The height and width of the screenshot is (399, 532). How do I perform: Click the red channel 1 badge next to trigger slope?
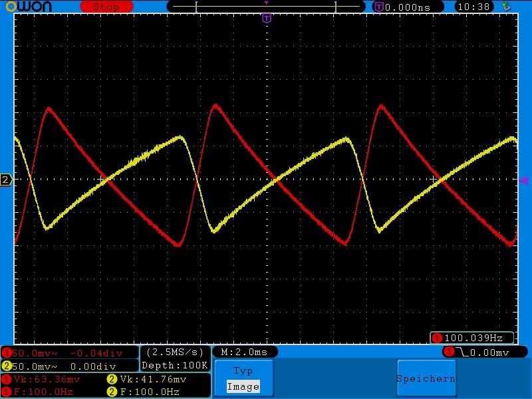pyautogui.click(x=450, y=352)
